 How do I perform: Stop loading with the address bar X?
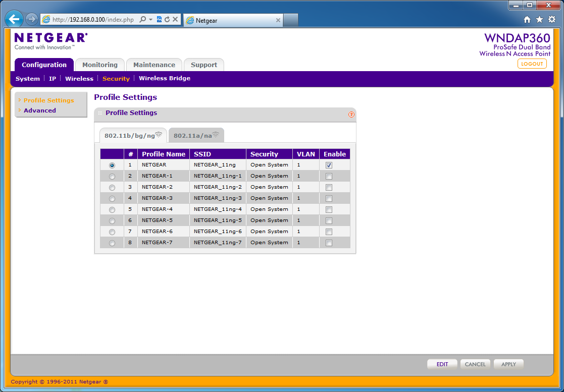coord(175,19)
